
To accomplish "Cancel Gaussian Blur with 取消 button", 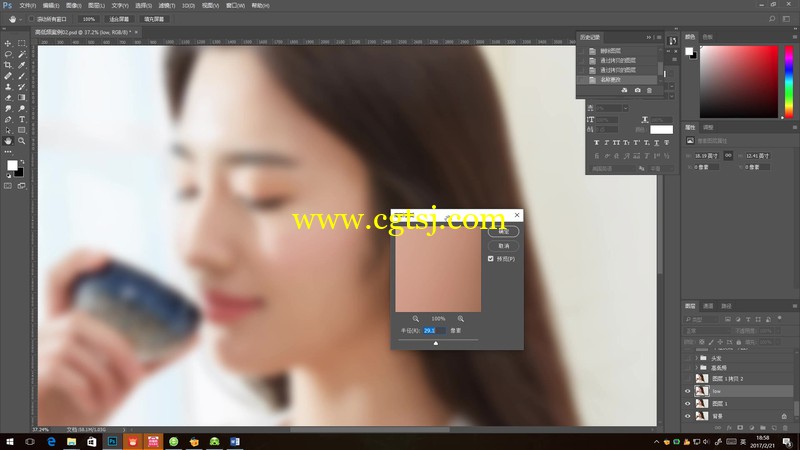I will tap(504, 246).
